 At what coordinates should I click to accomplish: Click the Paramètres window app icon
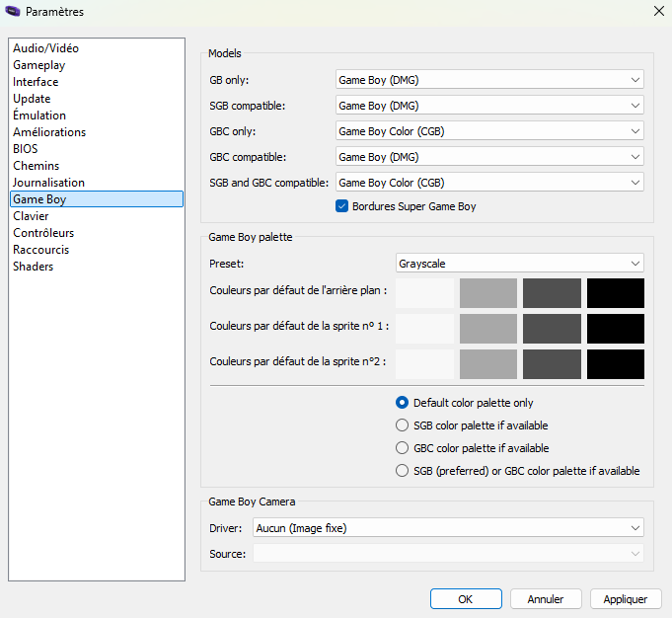[13, 12]
